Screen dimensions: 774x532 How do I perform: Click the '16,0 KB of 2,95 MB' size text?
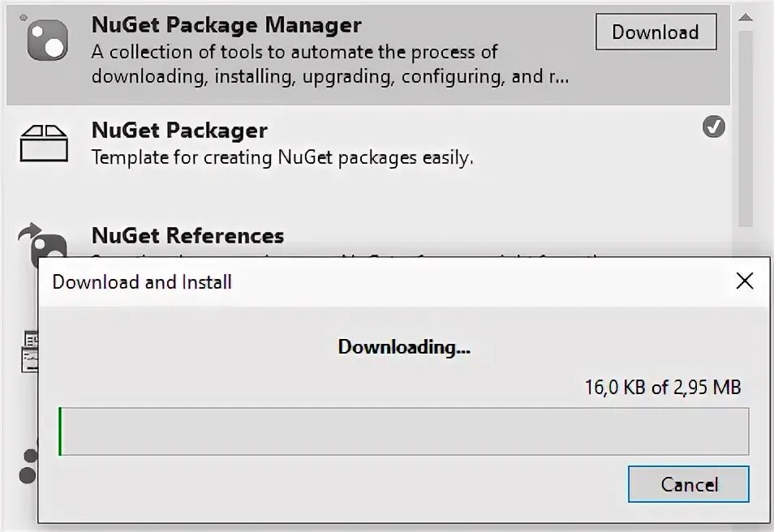click(x=662, y=387)
